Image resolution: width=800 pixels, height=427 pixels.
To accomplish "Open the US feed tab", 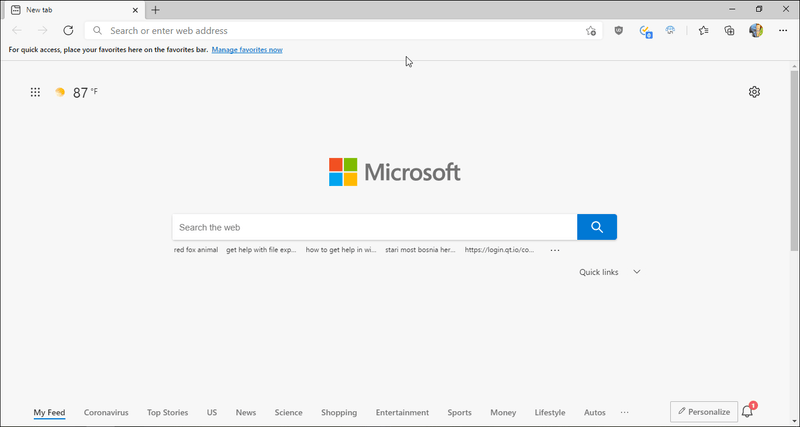I will click(212, 412).
